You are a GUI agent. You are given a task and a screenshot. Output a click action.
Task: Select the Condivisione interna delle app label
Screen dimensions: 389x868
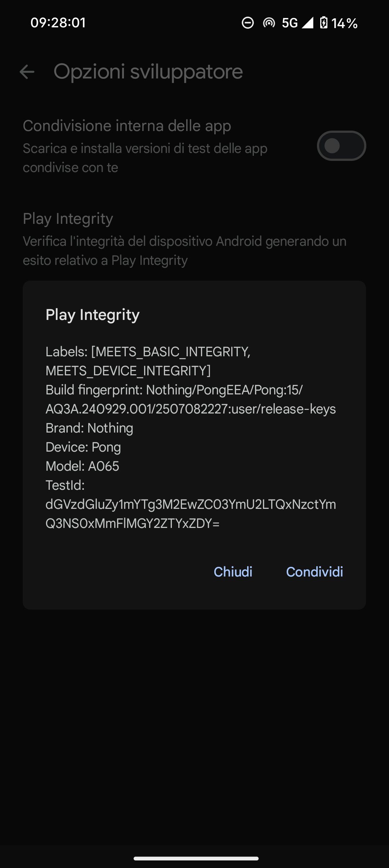127,126
